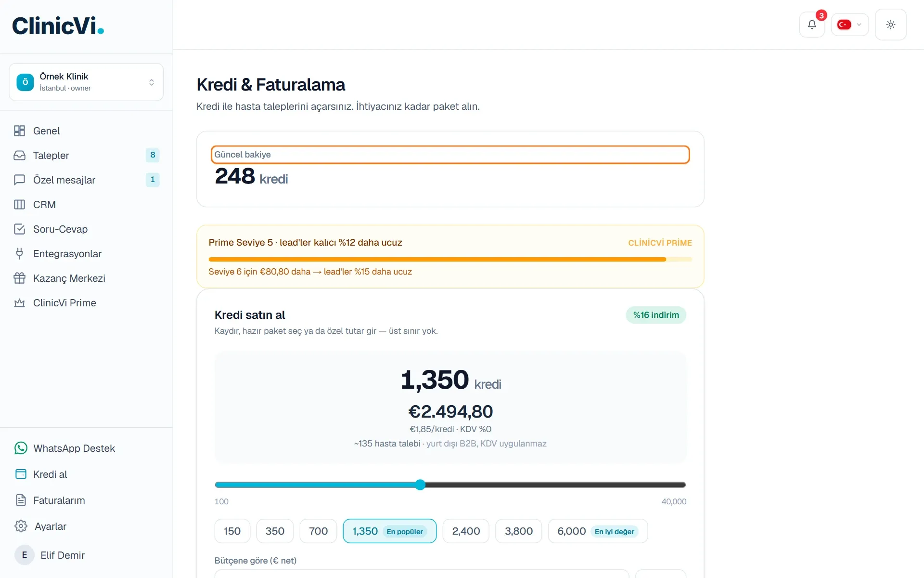Viewport: 924px width, 578px height.
Task: Click the Genel dashboard icon
Action: click(20, 131)
